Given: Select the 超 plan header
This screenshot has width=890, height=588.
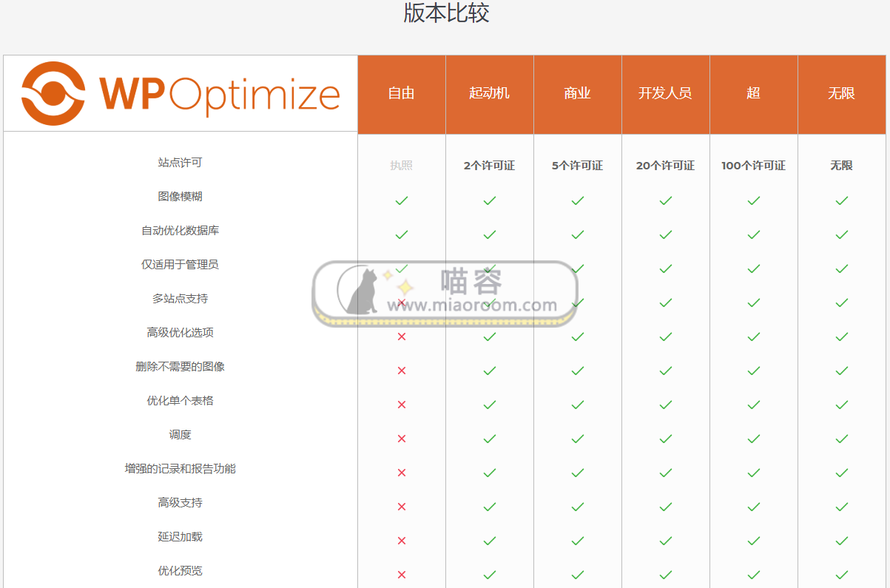Looking at the screenshot, I should click(754, 94).
